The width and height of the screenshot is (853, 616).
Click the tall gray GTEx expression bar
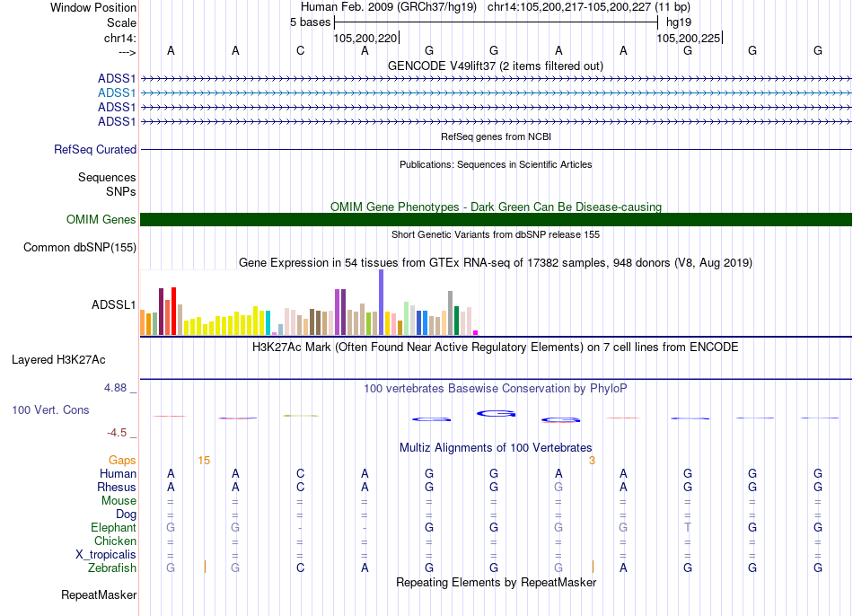tap(451, 312)
